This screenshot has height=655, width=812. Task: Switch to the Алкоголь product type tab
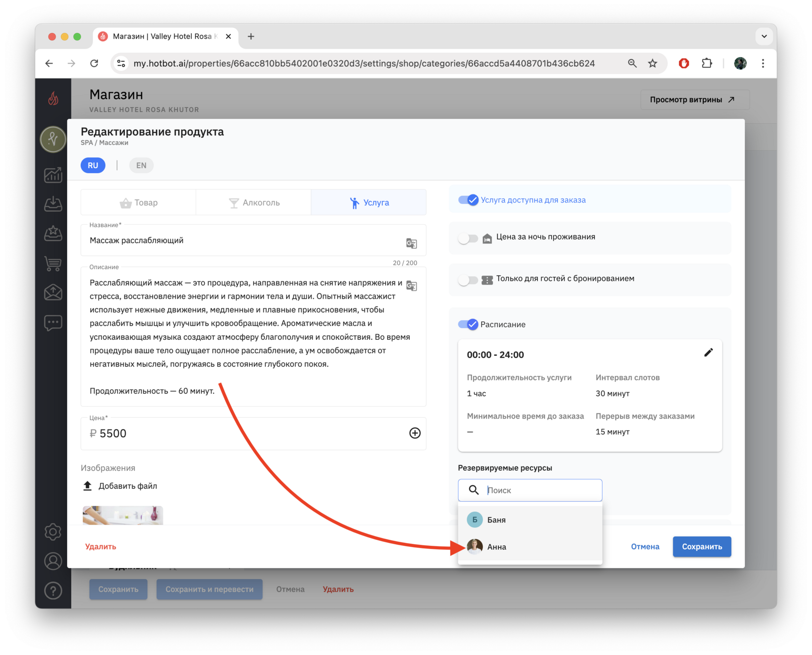(254, 203)
